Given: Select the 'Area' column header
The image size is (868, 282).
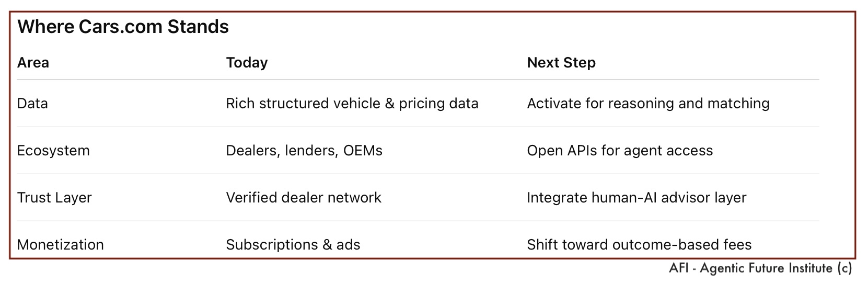Looking at the screenshot, I should (x=33, y=63).
